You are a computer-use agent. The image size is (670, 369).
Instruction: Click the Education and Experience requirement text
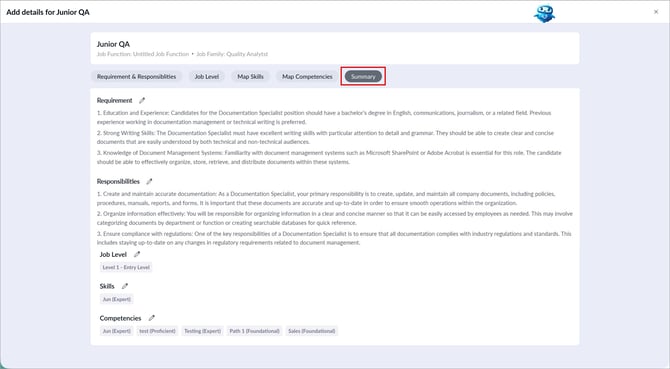pos(324,117)
